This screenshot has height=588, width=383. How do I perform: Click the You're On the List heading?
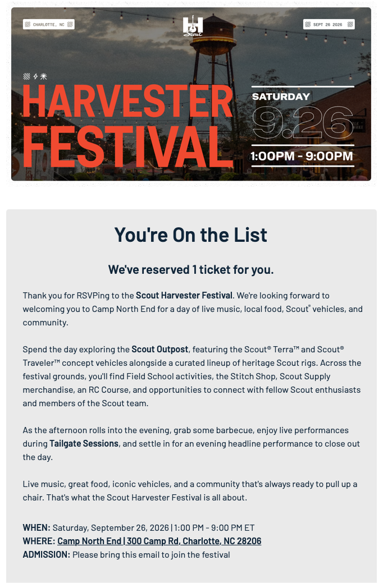click(x=191, y=235)
